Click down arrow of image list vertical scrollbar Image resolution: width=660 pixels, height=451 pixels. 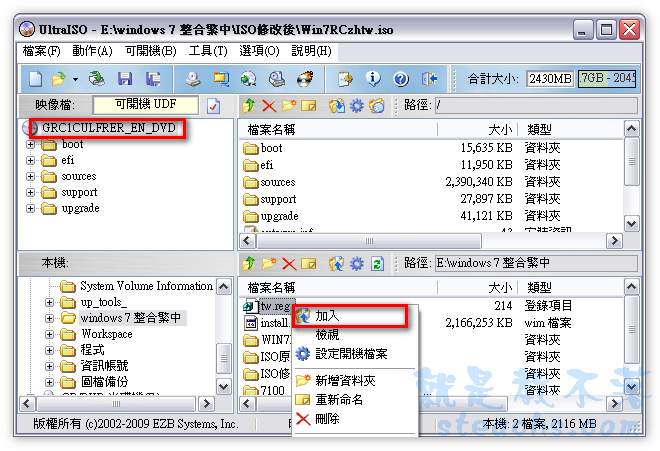[631, 224]
